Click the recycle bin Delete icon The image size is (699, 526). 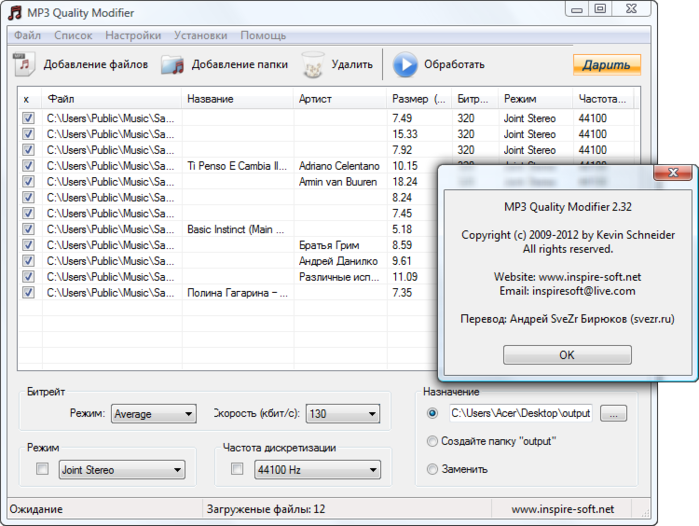pyautogui.click(x=313, y=65)
